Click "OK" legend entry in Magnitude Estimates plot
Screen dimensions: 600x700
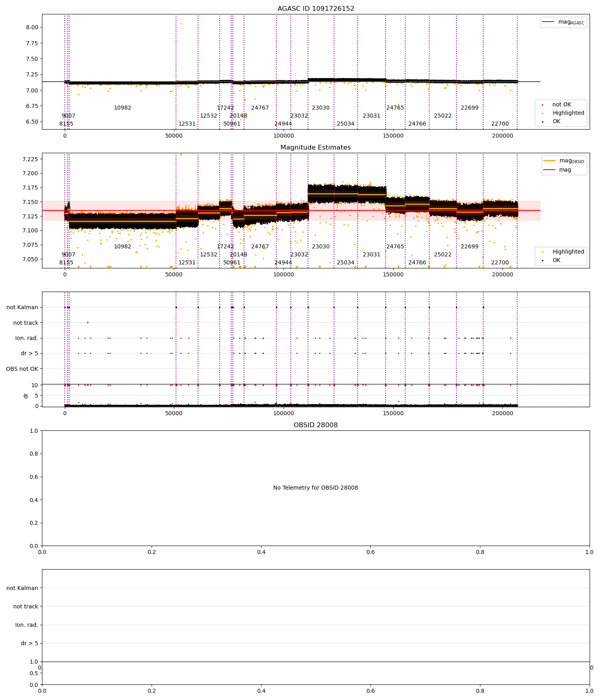(556, 260)
